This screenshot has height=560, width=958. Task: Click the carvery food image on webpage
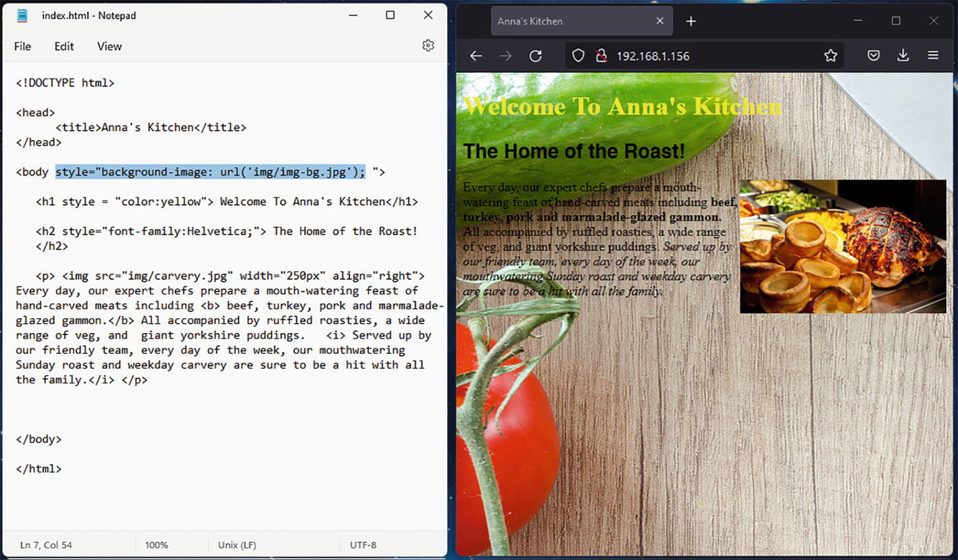pos(842,247)
